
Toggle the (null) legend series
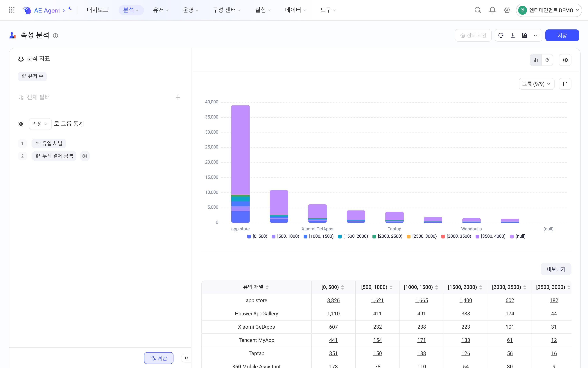(x=518, y=236)
